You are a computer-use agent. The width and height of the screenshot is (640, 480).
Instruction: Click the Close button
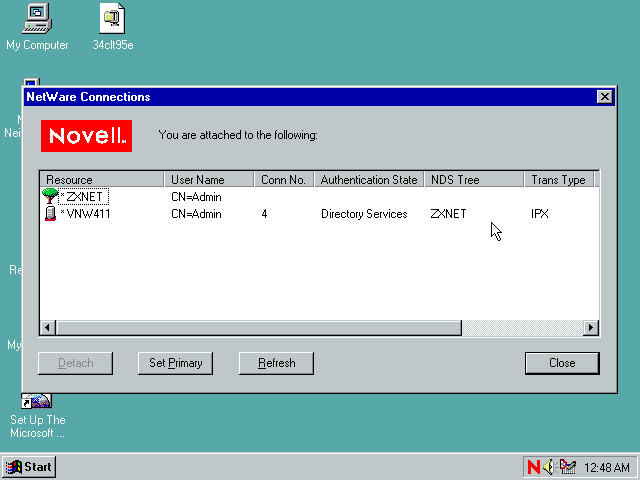click(562, 363)
